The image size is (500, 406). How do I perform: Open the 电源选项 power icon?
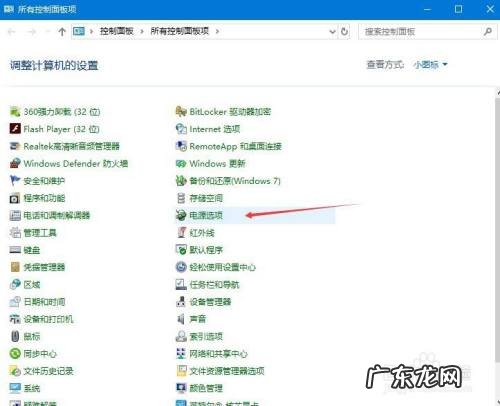point(181,215)
